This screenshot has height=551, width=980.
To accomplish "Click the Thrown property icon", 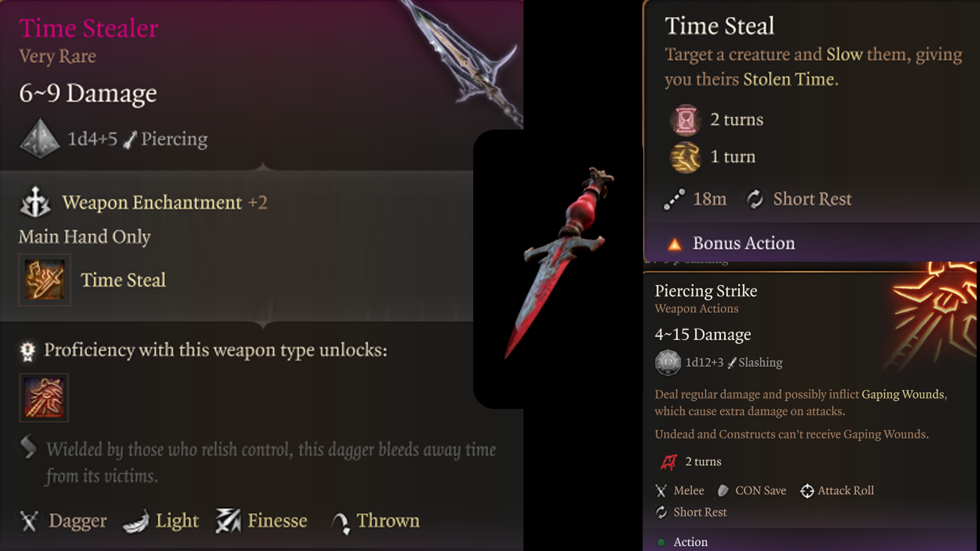I will coord(341,523).
